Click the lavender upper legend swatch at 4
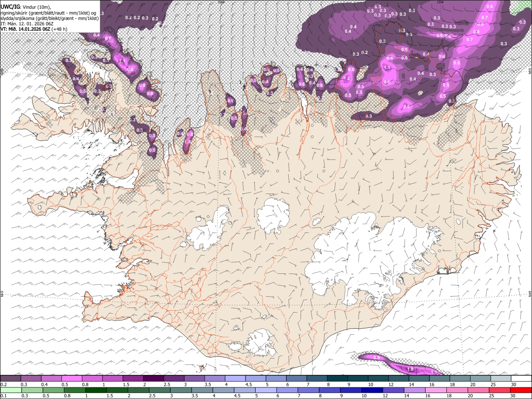532x399 pixels. coord(235,378)
